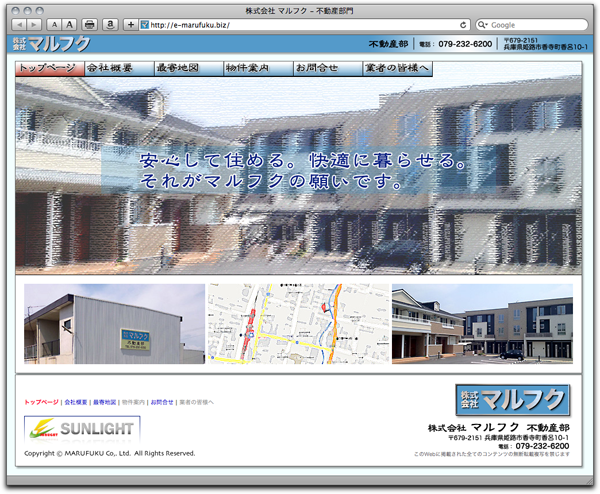Screen dimensions: 600x494
Task: Print the page with printer icon
Action: [x=90, y=25]
